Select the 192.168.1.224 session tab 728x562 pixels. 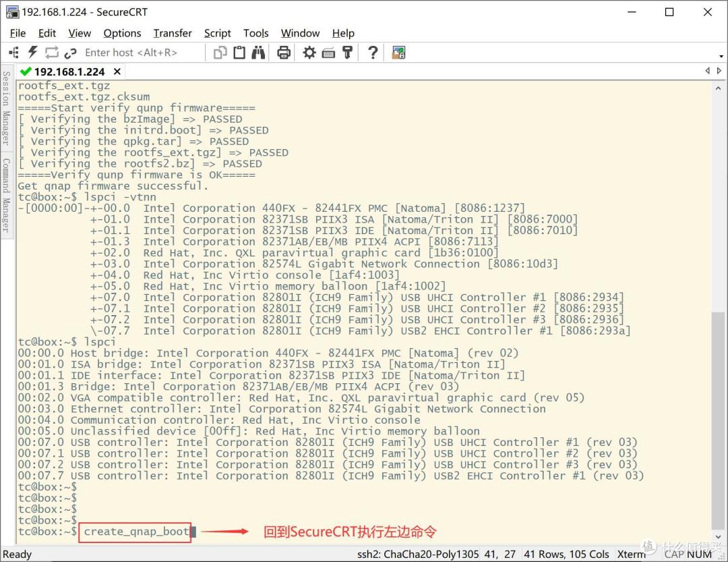click(x=69, y=72)
